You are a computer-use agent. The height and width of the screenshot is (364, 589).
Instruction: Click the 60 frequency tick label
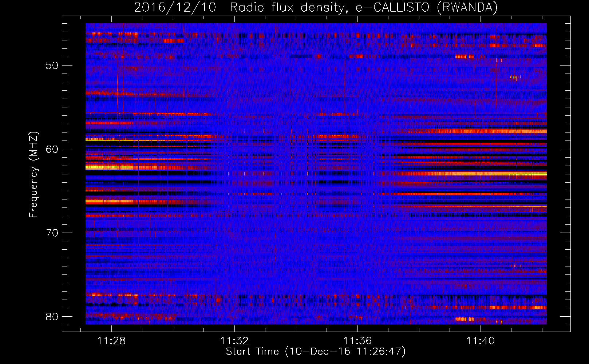click(52, 149)
